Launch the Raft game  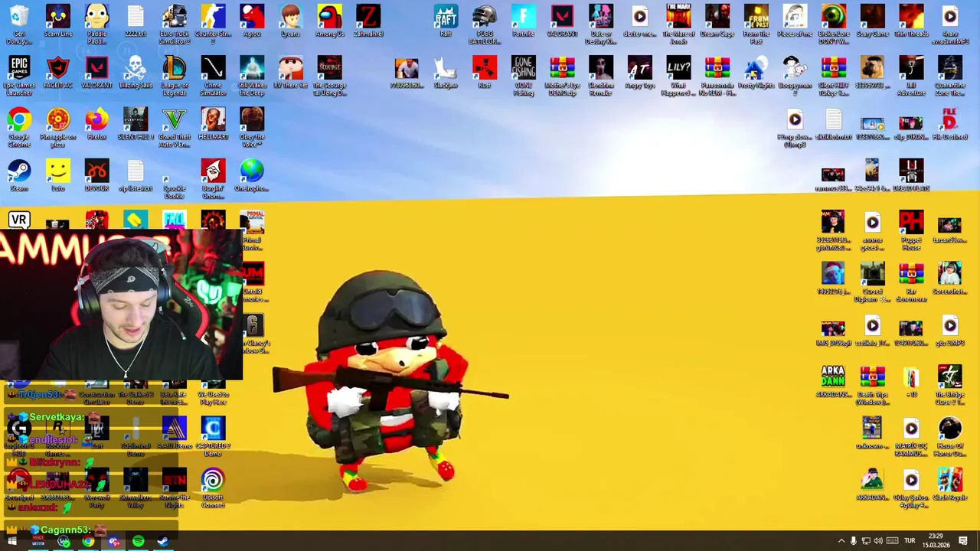(x=446, y=21)
